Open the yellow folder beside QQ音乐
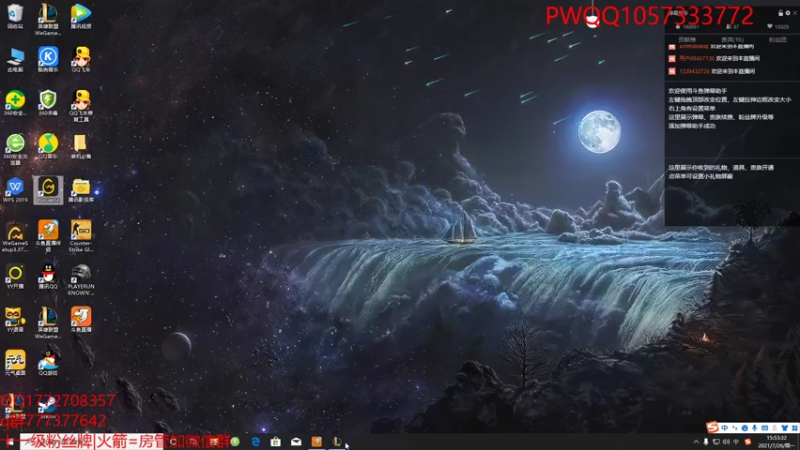The width and height of the screenshot is (800, 450). [81, 147]
